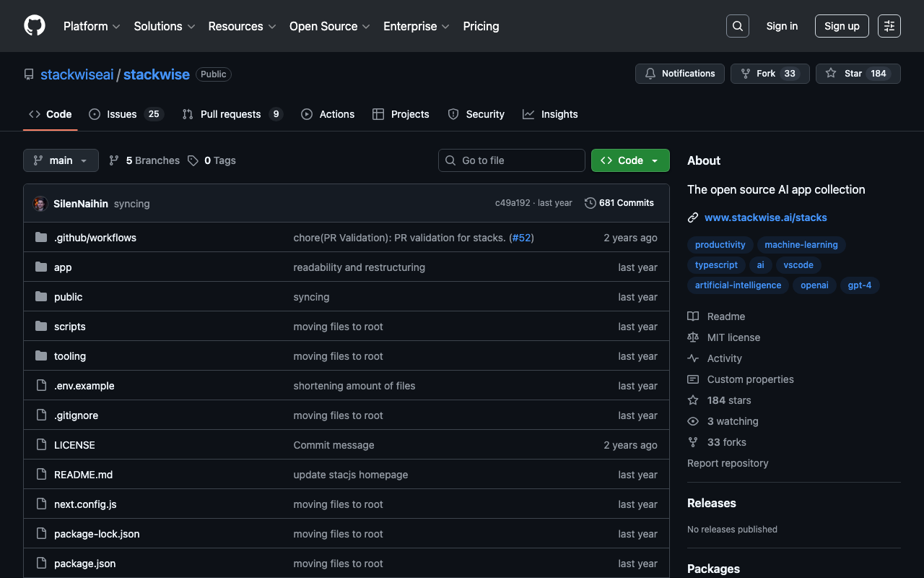This screenshot has width=924, height=578.
Task: Click the GitHub logo icon
Action: [x=35, y=26]
